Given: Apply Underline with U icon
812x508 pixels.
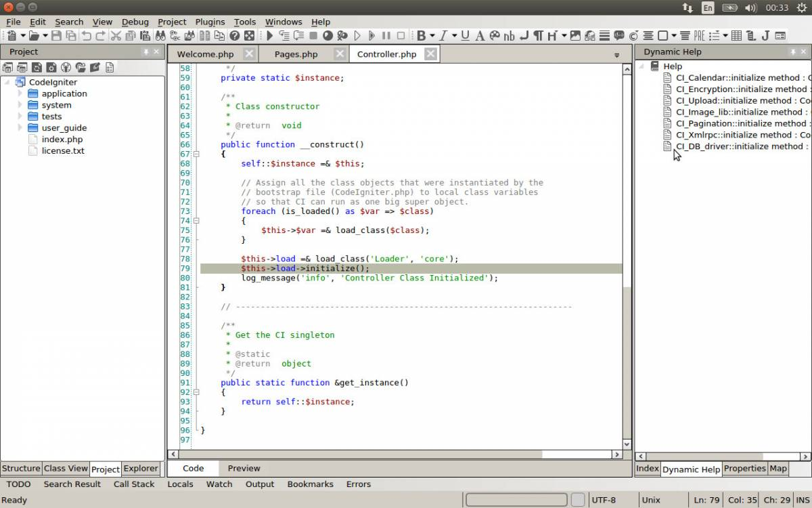Looking at the screenshot, I should tap(465, 36).
